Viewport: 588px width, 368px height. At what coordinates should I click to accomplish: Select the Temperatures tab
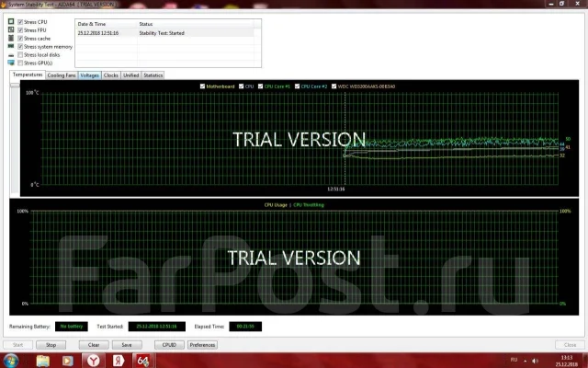[x=28, y=75]
